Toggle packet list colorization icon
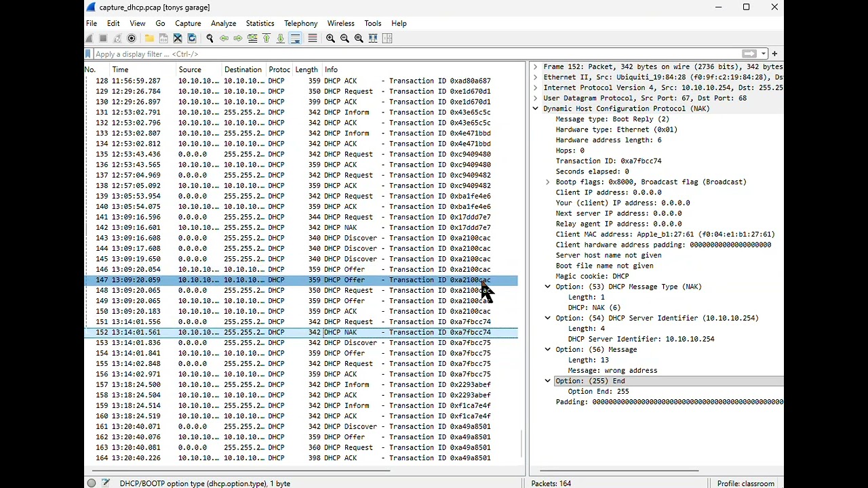The width and height of the screenshot is (868, 488). coord(313,39)
